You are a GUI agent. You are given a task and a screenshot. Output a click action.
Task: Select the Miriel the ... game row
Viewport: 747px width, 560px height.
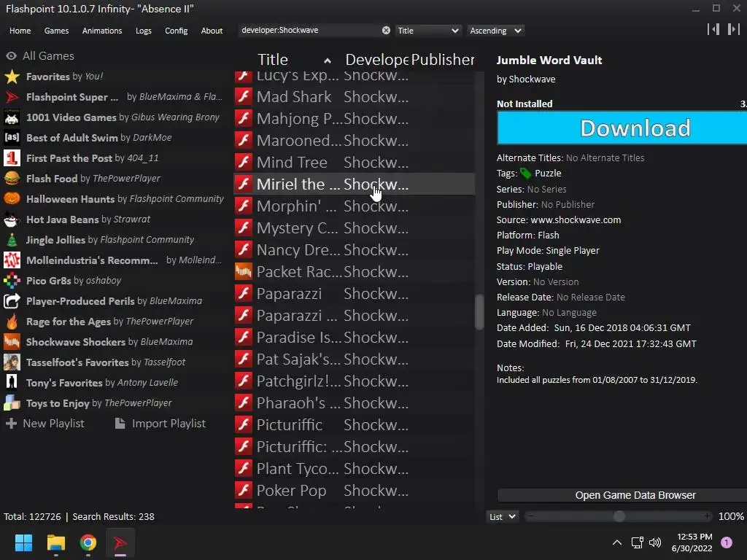coord(355,184)
